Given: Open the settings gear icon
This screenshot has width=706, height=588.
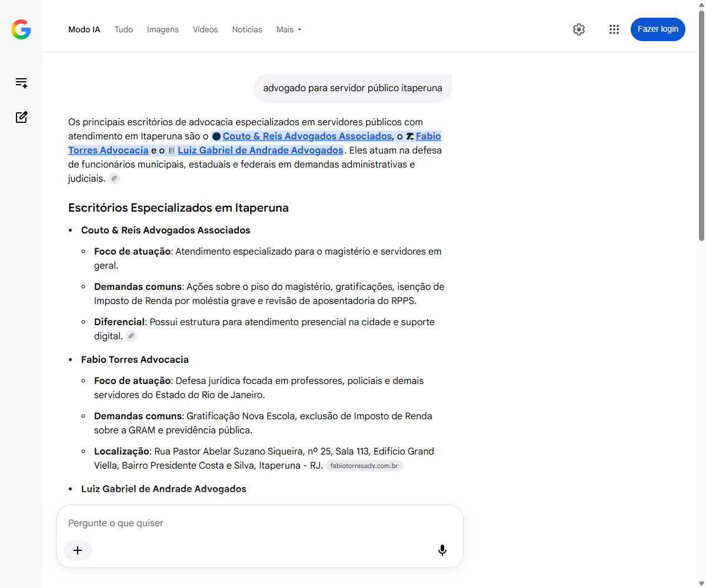Looking at the screenshot, I should coord(579,29).
